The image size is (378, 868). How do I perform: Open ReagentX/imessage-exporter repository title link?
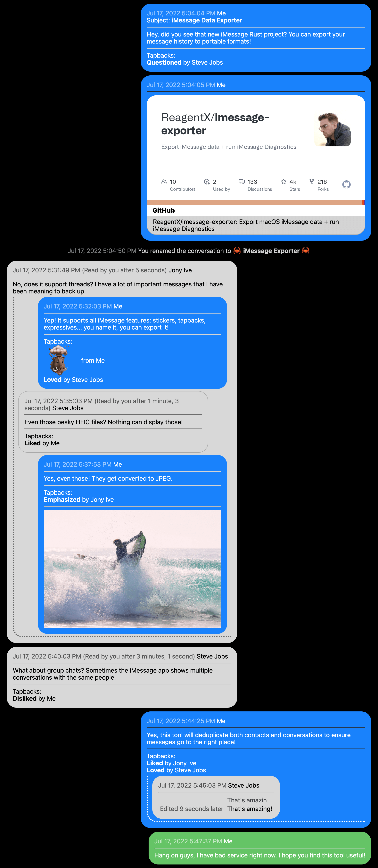click(x=215, y=124)
